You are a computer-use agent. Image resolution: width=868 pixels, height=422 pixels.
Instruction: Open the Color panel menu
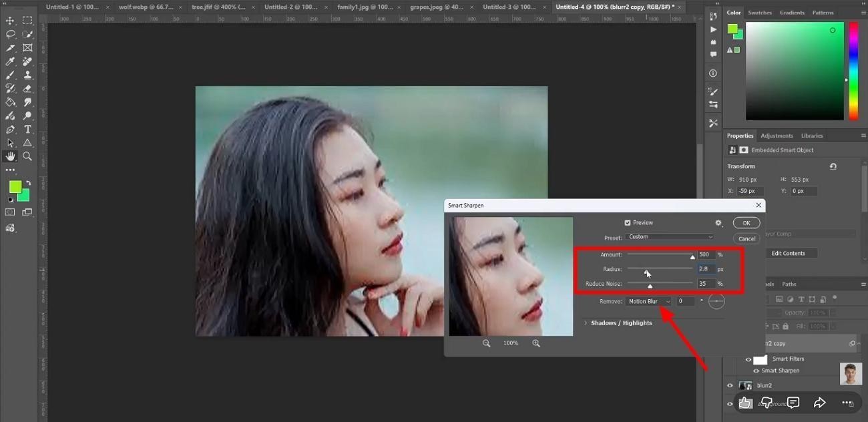pyautogui.click(x=863, y=13)
